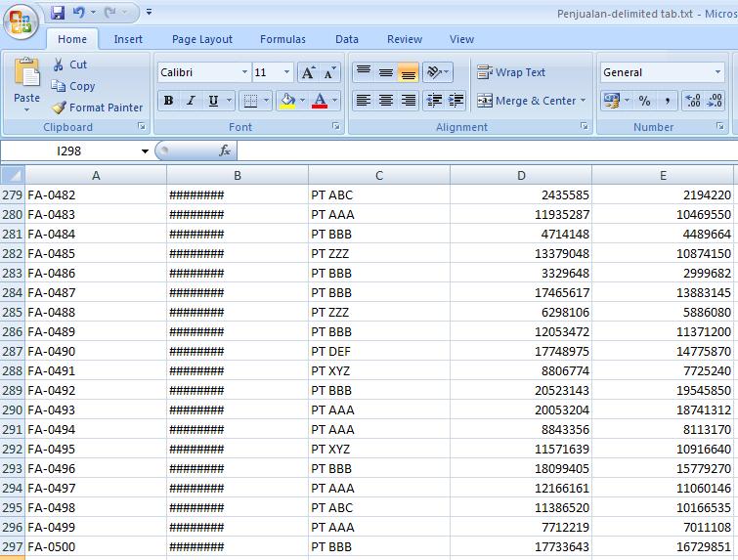Apply Percent Style format

point(644,101)
